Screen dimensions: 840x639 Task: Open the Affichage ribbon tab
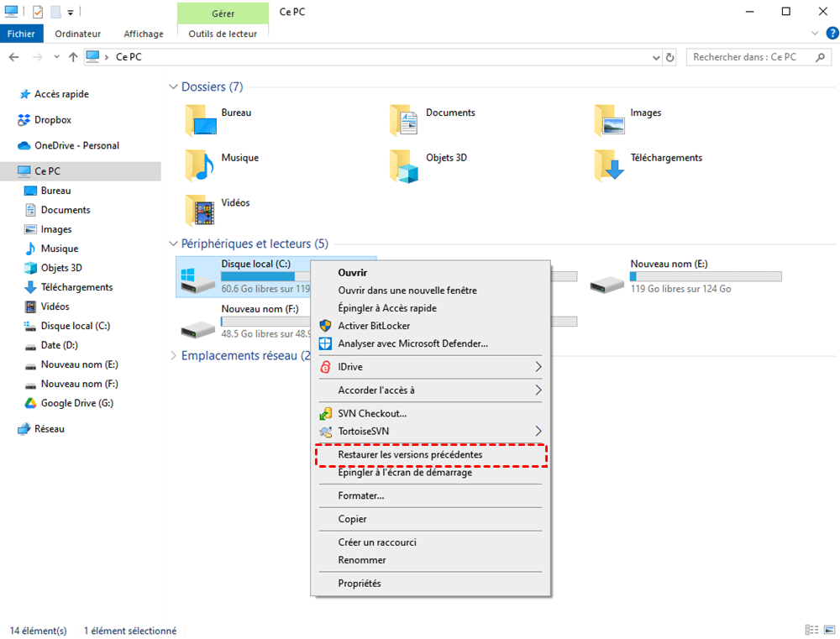[x=144, y=34]
